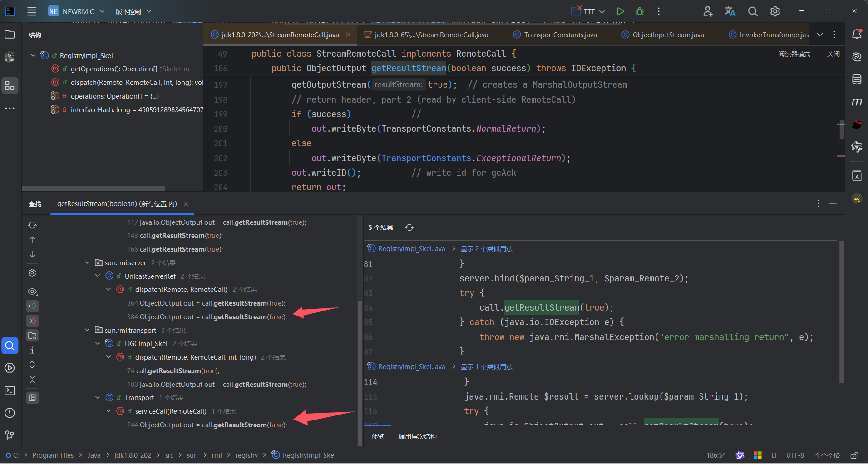The height and width of the screenshot is (464, 868).
Task: Toggle the info button in find sidebar
Action: [32, 350]
